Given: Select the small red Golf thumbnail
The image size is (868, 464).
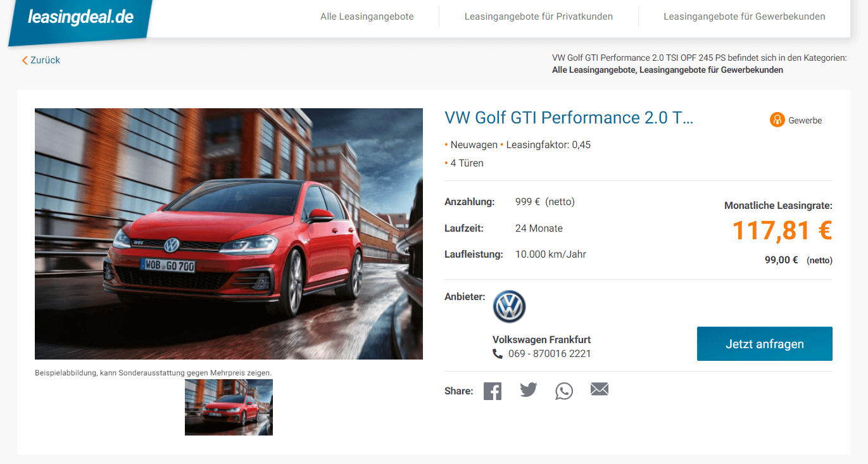Looking at the screenshot, I should point(229,407).
